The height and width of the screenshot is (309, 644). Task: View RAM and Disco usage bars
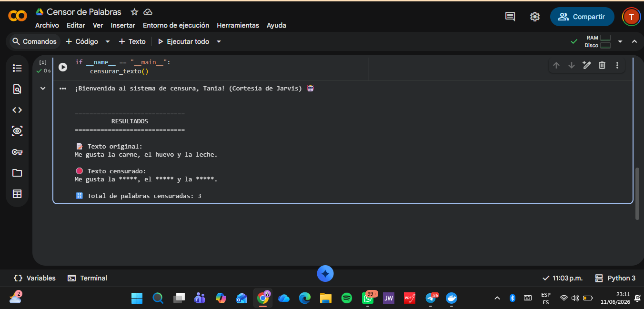598,41
